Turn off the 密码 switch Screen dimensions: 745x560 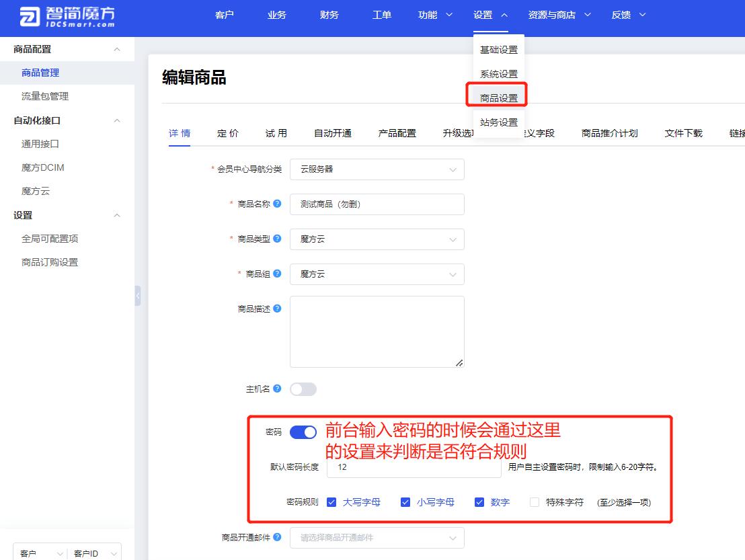(303, 432)
